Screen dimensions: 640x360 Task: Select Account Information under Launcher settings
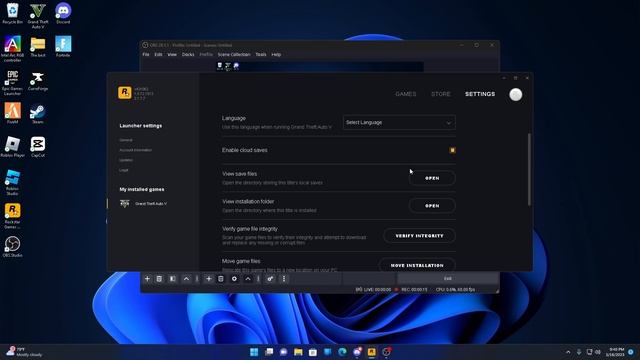[x=136, y=150]
